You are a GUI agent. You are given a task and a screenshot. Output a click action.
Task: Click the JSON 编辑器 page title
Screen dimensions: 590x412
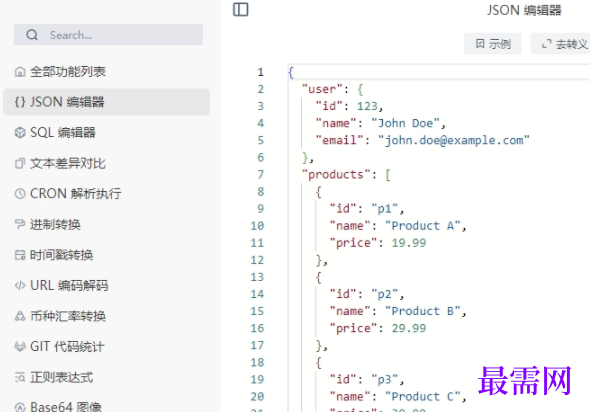tap(524, 10)
